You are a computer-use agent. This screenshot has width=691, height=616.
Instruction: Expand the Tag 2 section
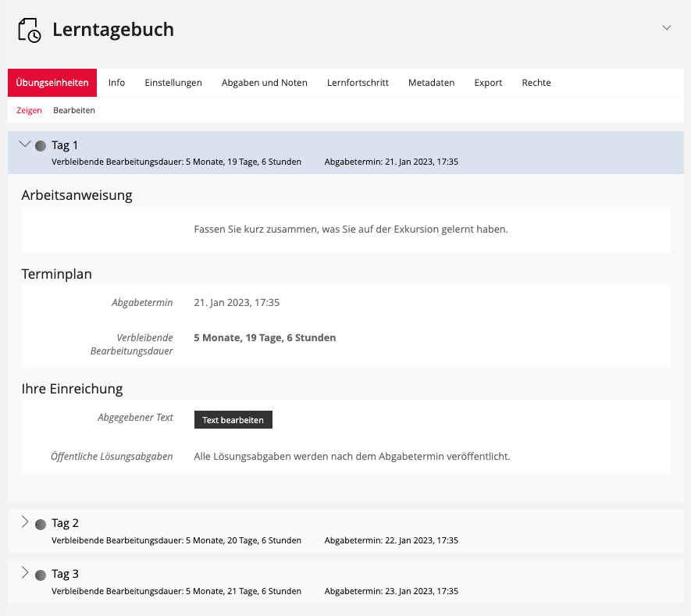point(24,522)
